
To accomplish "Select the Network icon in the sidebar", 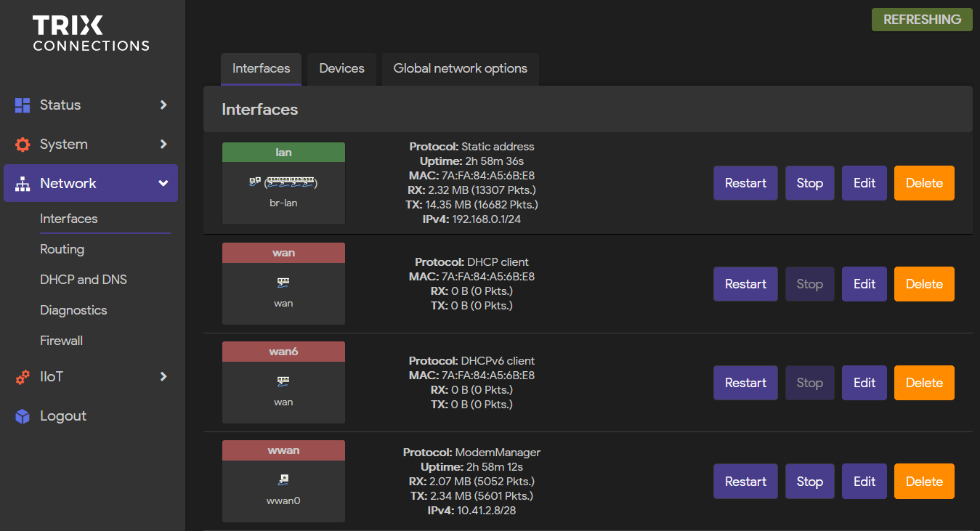I will tap(21, 183).
